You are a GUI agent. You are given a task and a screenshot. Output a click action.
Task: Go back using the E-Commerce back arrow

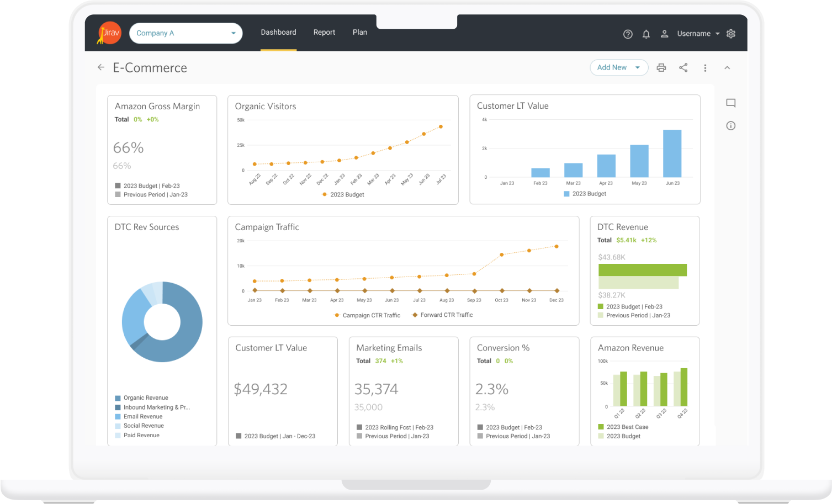100,67
